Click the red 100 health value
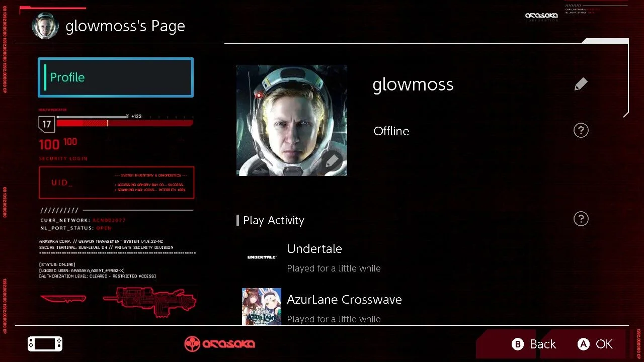This screenshot has width=644, height=362. point(49,145)
